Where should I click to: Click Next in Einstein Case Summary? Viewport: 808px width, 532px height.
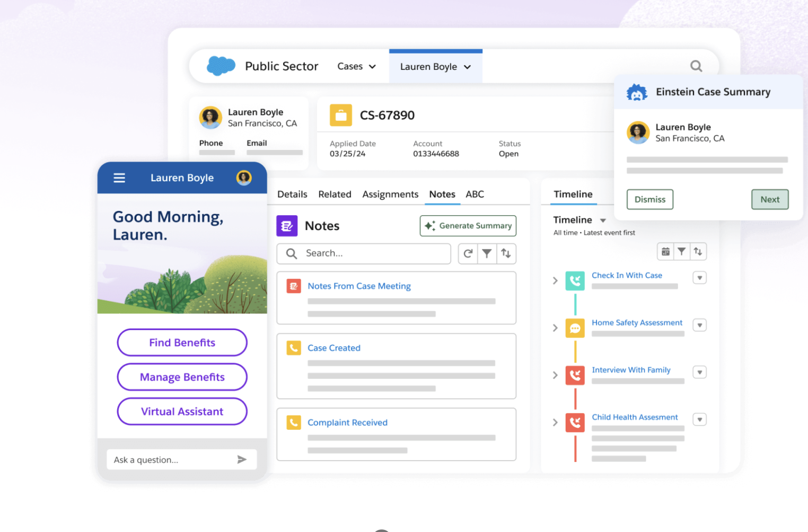point(770,199)
